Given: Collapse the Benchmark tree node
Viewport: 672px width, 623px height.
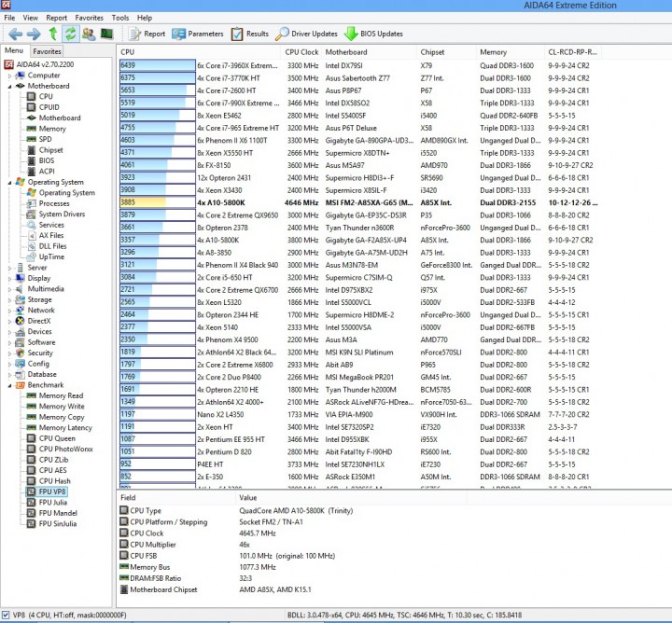Looking at the screenshot, I should coord(9,386).
